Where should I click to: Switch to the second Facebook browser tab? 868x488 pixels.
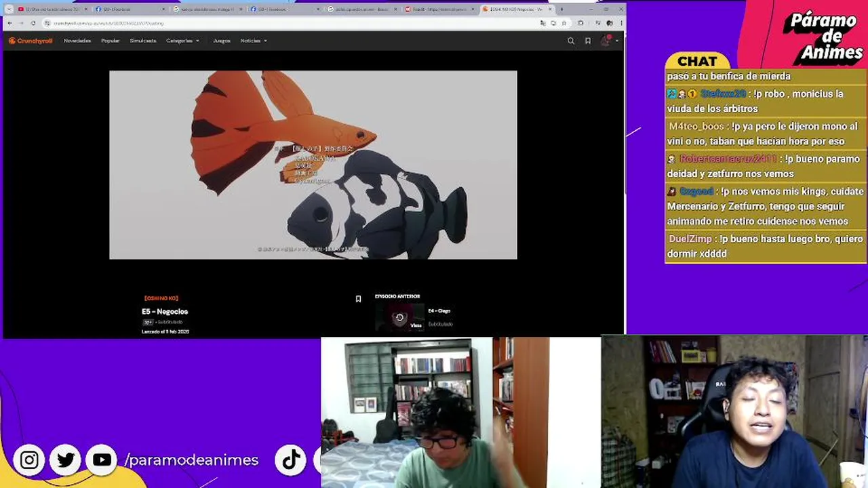click(283, 9)
